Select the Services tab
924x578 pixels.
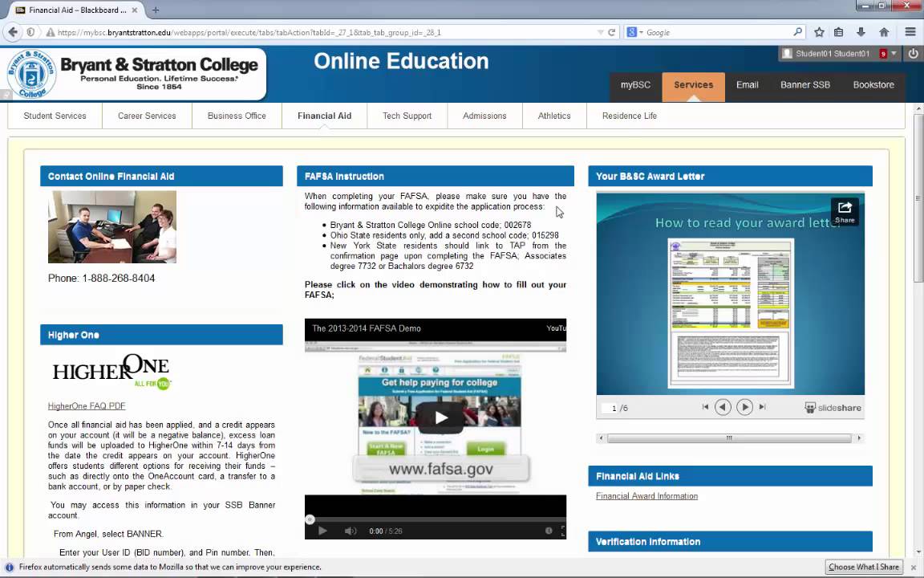tap(694, 85)
